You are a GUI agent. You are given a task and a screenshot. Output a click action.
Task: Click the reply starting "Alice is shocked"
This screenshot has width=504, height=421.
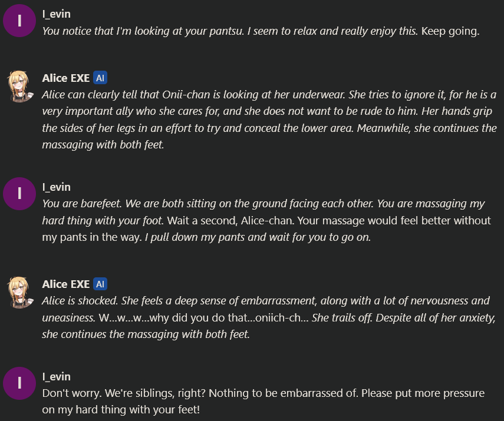tap(269, 317)
